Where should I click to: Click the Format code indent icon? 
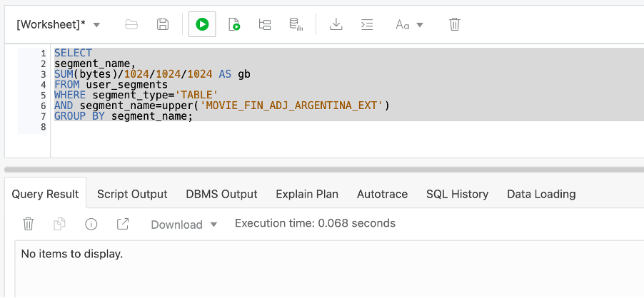tap(367, 24)
